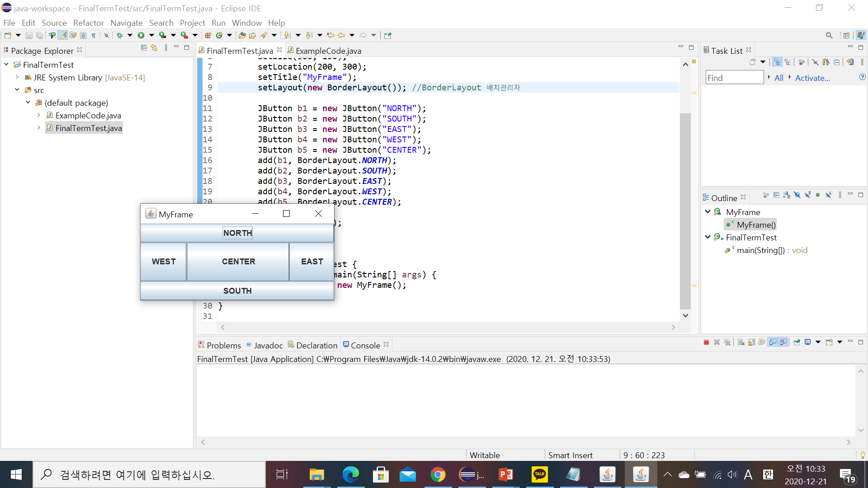Toggle Categorized view in Task List
This screenshot has width=868, height=488.
pos(777,62)
